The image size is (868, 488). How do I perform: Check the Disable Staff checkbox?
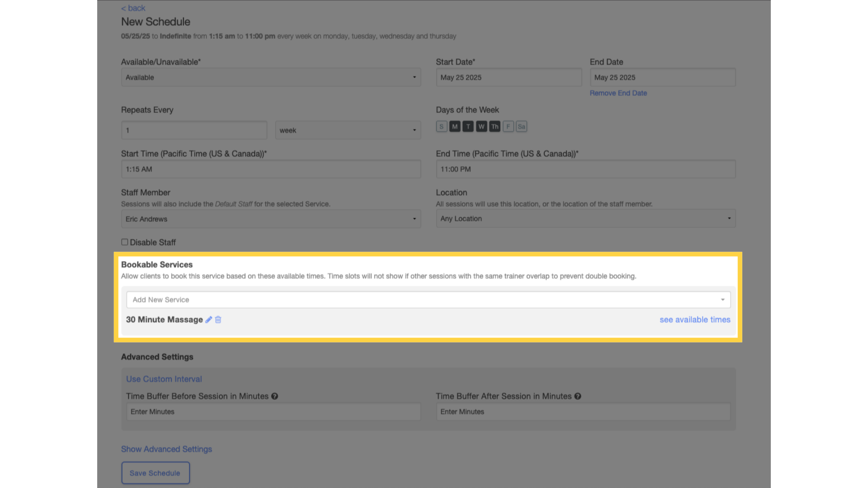tap(125, 242)
